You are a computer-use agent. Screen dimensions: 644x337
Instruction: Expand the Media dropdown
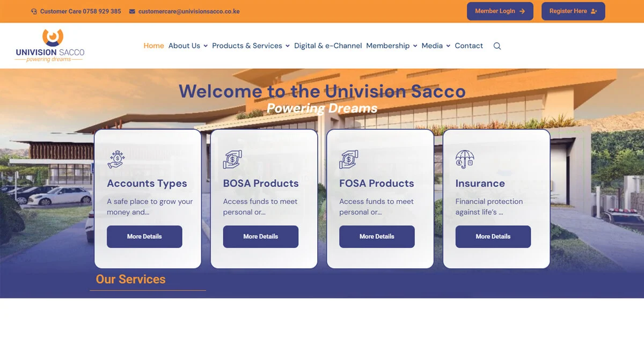pos(434,46)
